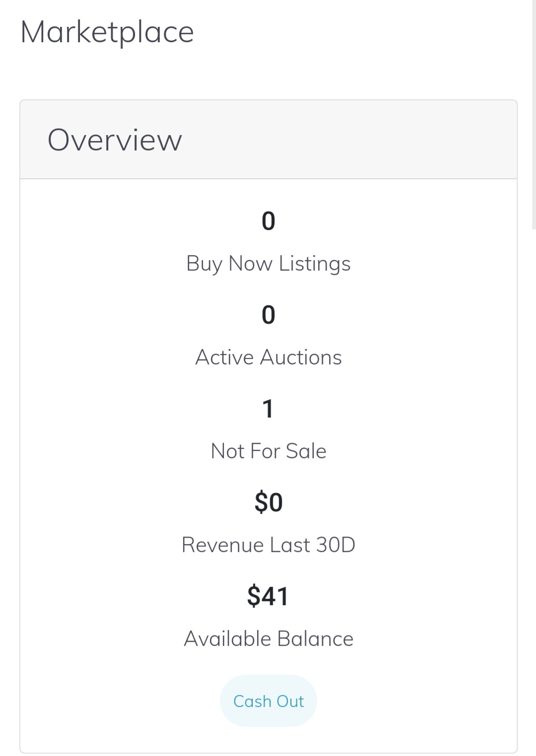Click the word 'Sale' in Not For Sale
This screenshot has height=756, width=536.
tap(306, 451)
